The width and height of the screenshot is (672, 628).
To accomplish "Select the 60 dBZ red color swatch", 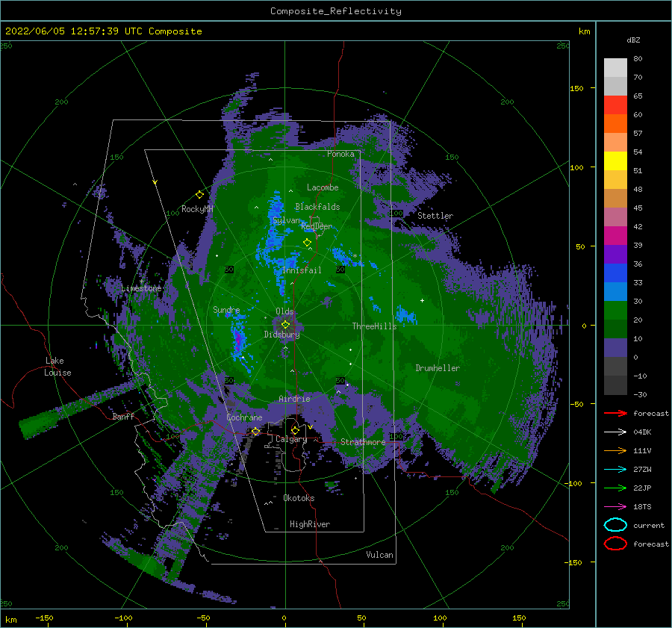I will pos(615,105).
